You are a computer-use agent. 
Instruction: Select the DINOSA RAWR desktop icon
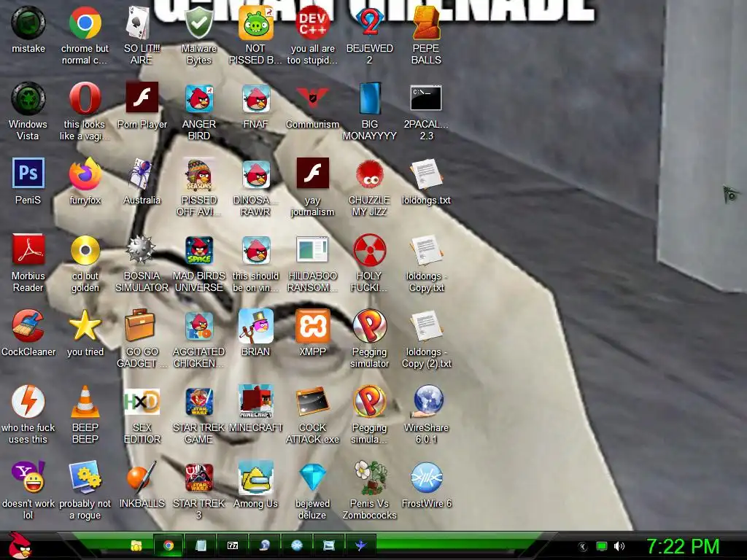point(255,174)
